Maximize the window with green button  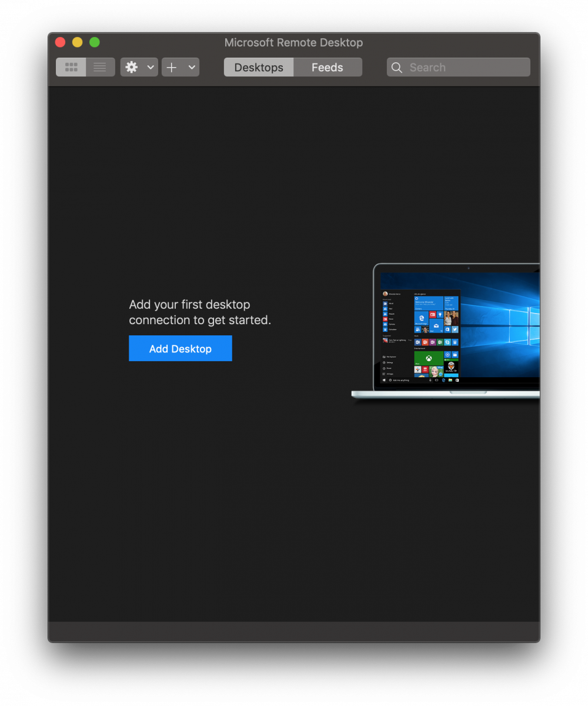point(94,42)
